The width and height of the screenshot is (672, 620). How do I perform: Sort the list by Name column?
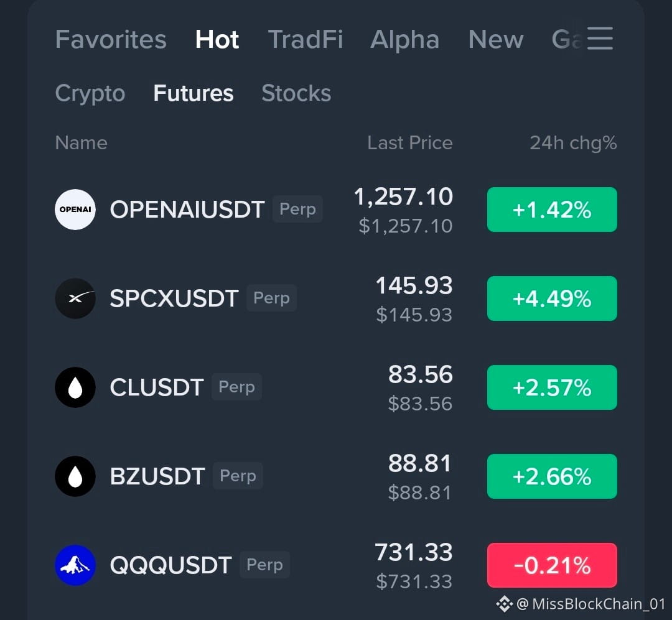pos(81,142)
